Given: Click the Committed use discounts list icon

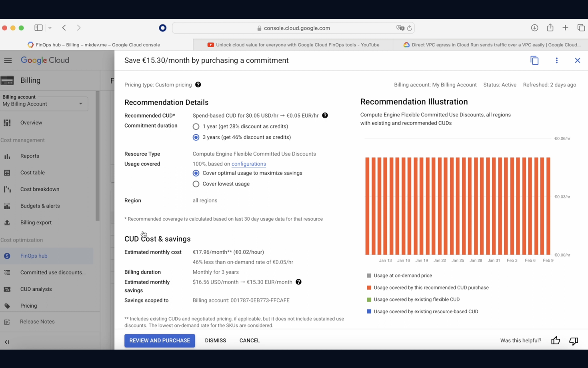Looking at the screenshot, I should click(x=7, y=272).
